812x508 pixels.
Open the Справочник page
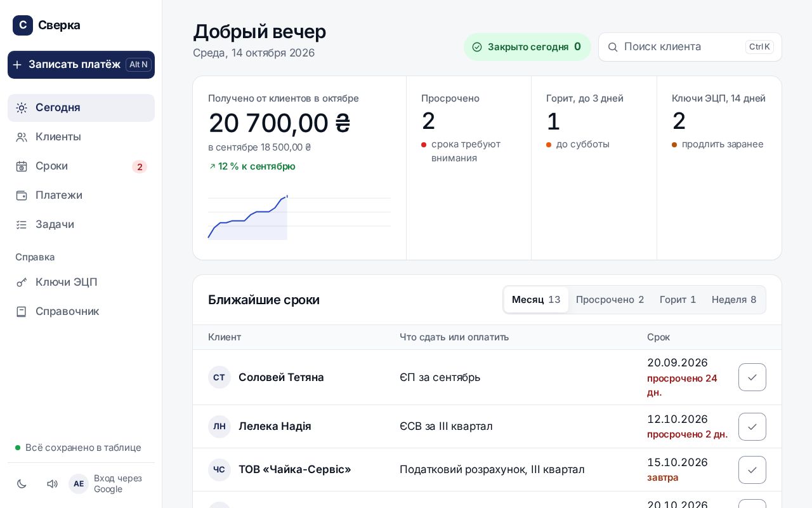coord(81,312)
